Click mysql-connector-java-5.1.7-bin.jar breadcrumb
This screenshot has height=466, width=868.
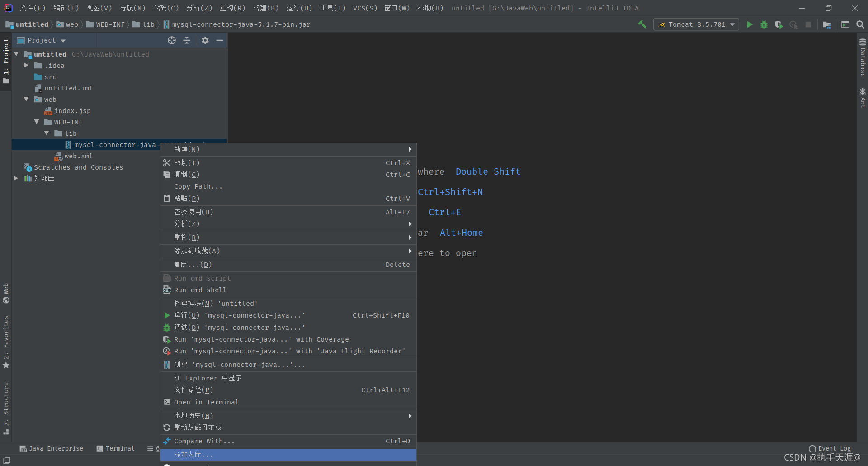click(237, 24)
